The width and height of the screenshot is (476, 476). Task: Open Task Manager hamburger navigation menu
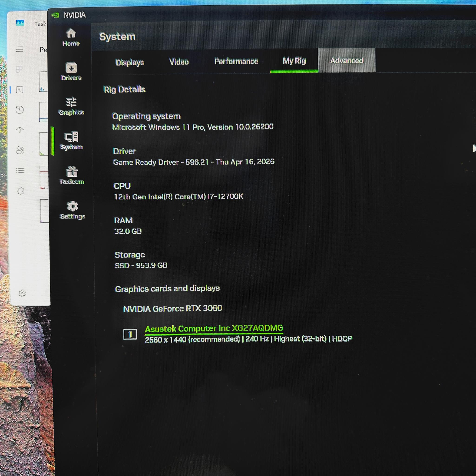[19, 49]
